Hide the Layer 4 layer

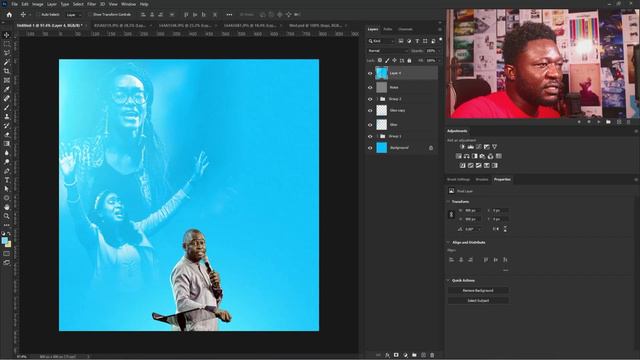(370, 73)
